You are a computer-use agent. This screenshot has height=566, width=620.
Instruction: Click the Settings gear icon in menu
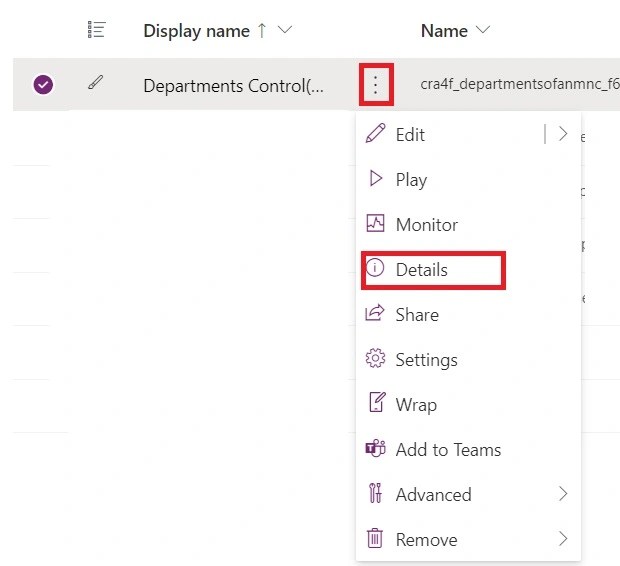tap(376, 359)
